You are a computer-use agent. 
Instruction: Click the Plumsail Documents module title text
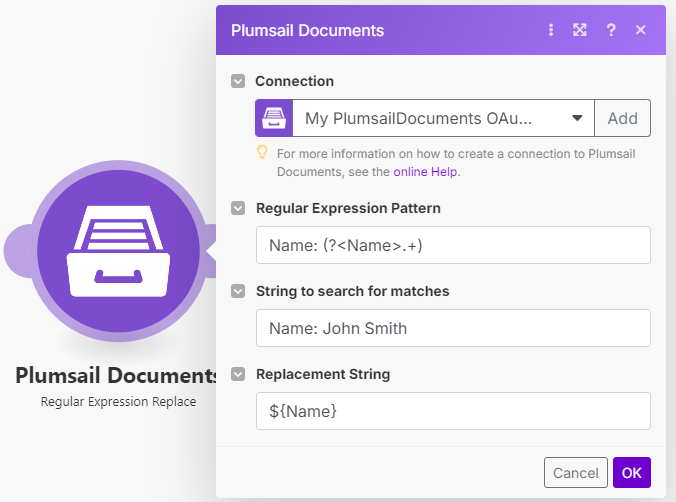tap(116, 375)
